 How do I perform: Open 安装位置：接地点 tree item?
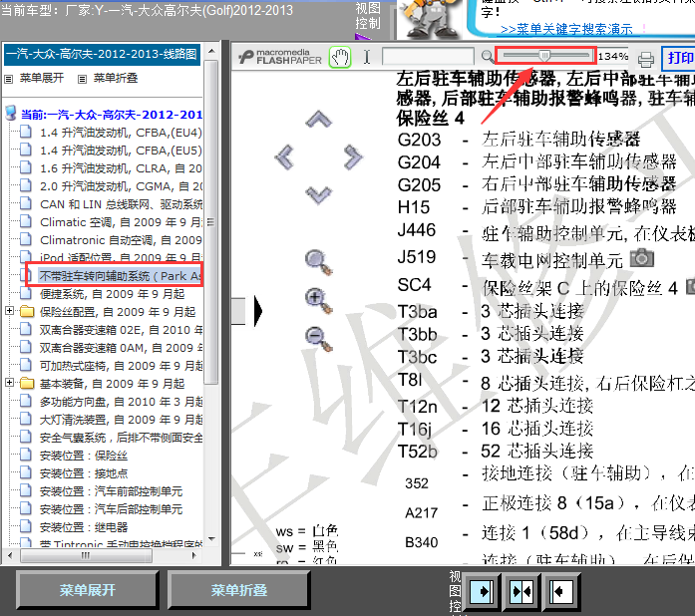(x=84, y=473)
